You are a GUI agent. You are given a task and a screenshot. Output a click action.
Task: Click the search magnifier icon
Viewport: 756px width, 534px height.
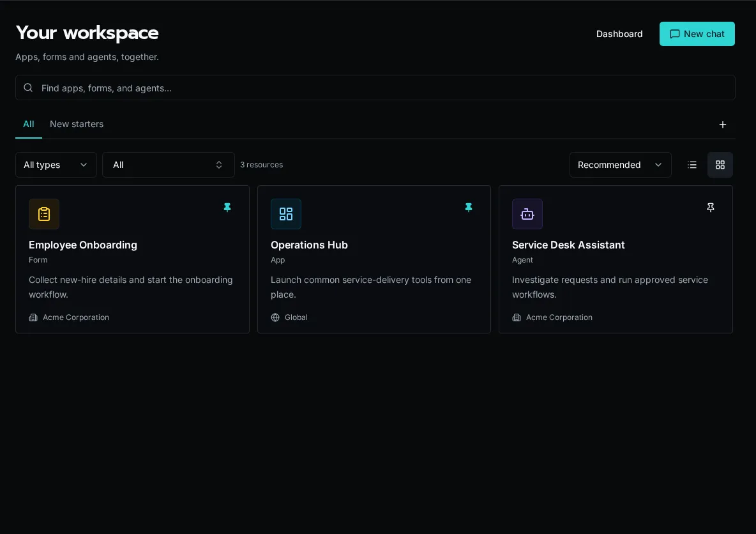[29, 88]
